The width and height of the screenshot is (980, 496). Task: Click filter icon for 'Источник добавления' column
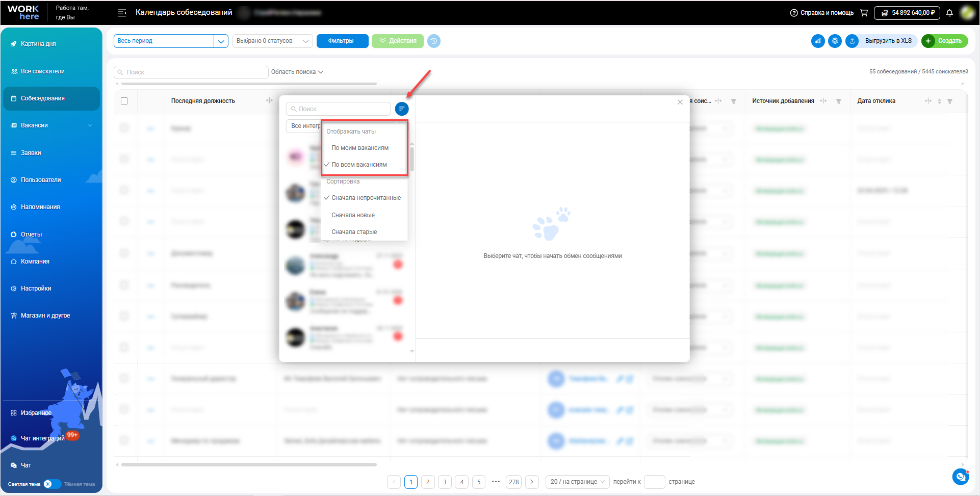pos(838,101)
